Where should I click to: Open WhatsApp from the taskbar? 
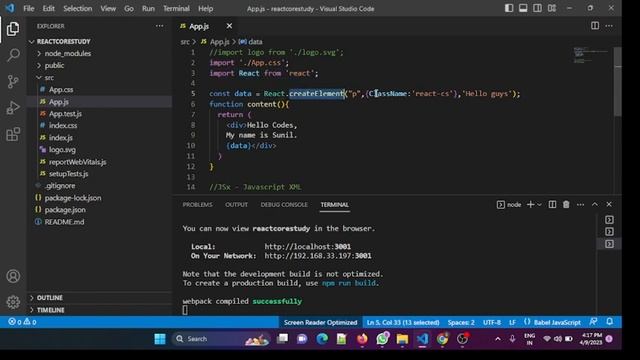[382, 339]
